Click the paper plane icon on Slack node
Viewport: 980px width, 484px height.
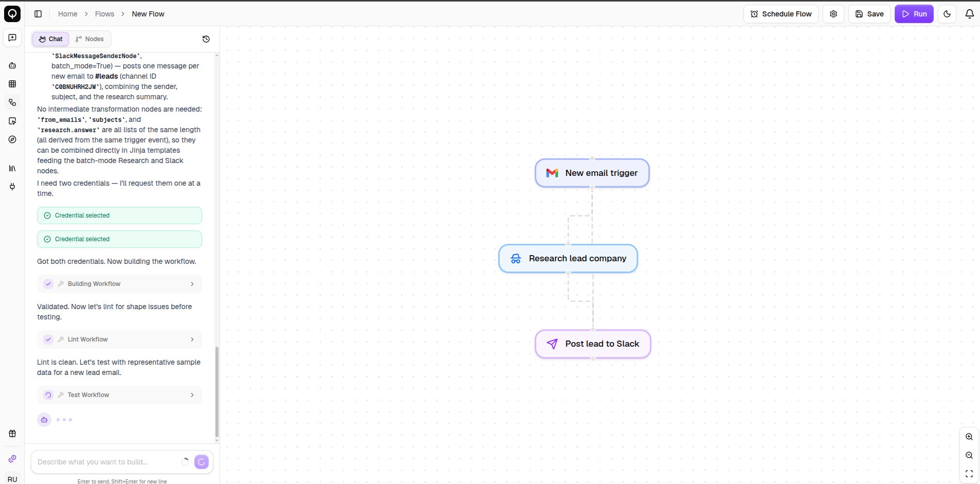[552, 344]
